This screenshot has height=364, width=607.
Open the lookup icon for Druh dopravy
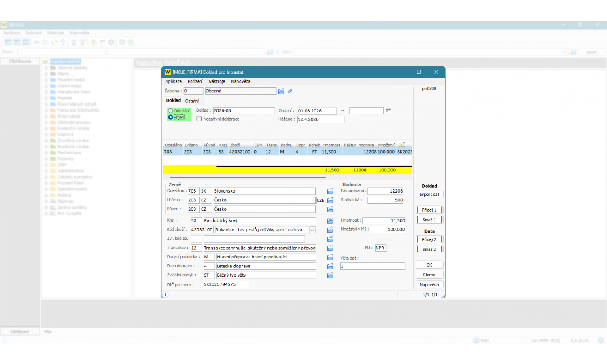coord(330,267)
